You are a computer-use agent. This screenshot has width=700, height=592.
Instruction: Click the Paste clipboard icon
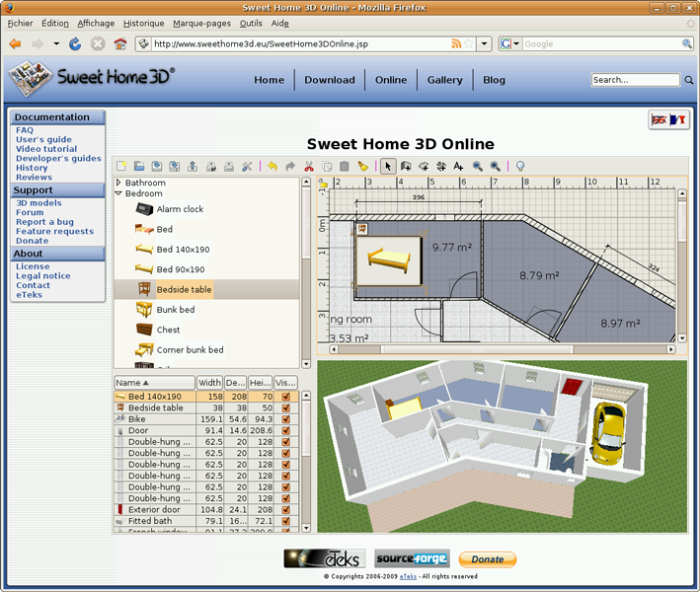pos(345,167)
